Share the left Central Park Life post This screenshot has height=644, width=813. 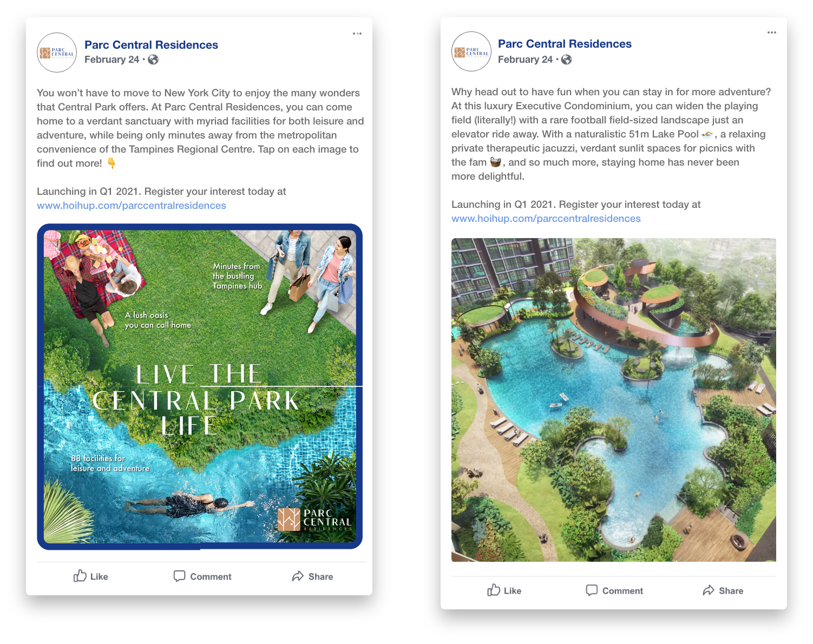312,576
